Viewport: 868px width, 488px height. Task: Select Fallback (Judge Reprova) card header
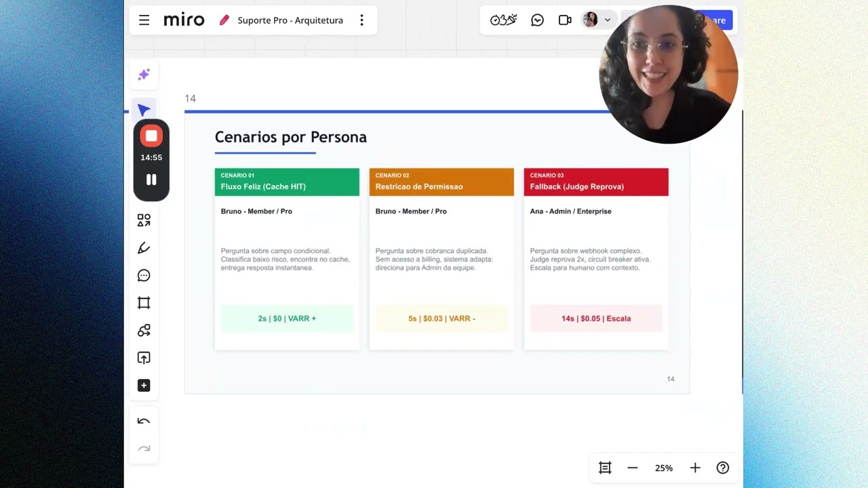pyautogui.click(x=596, y=182)
